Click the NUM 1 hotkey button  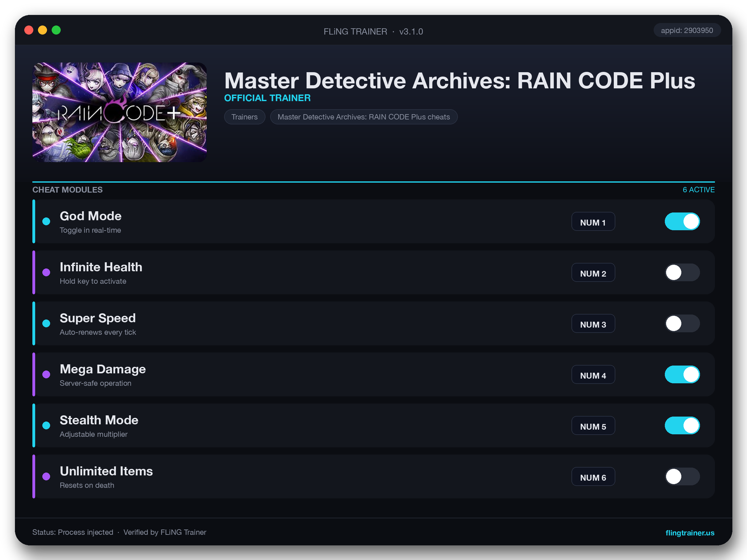[593, 222]
